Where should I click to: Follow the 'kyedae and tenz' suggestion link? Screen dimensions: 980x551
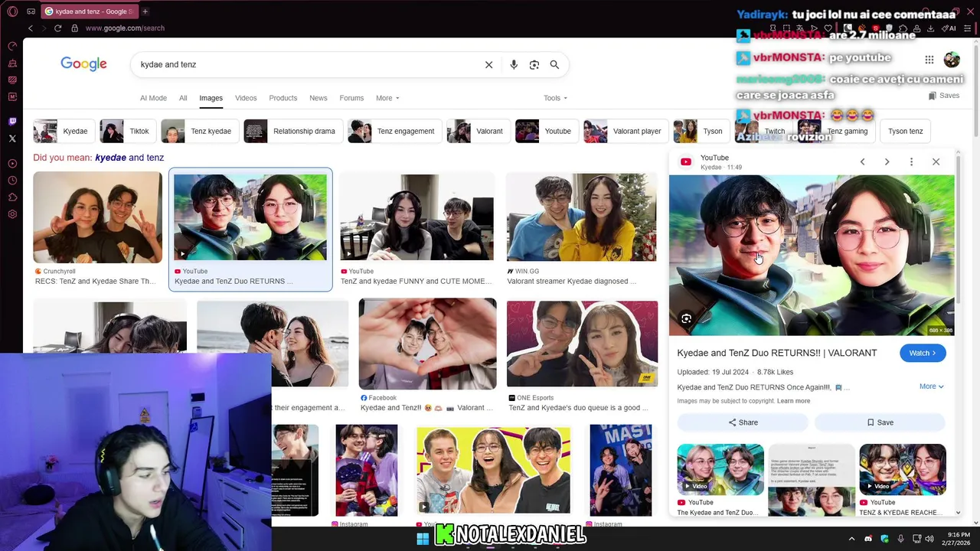[x=129, y=158]
